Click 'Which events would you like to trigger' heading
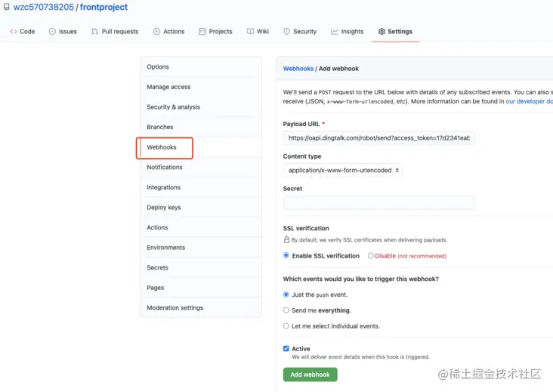Image resolution: width=553 pixels, height=392 pixels. point(360,279)
